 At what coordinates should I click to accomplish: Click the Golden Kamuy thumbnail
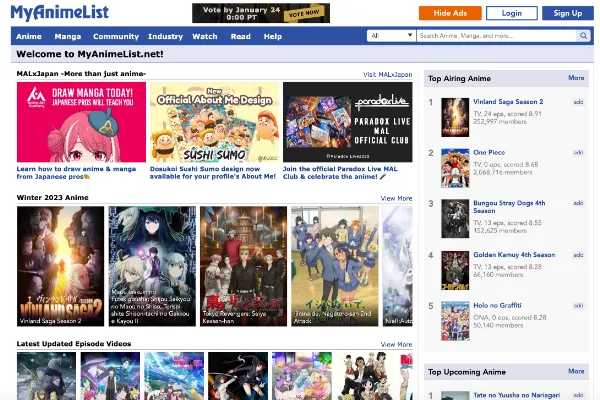tap(455, 270)
